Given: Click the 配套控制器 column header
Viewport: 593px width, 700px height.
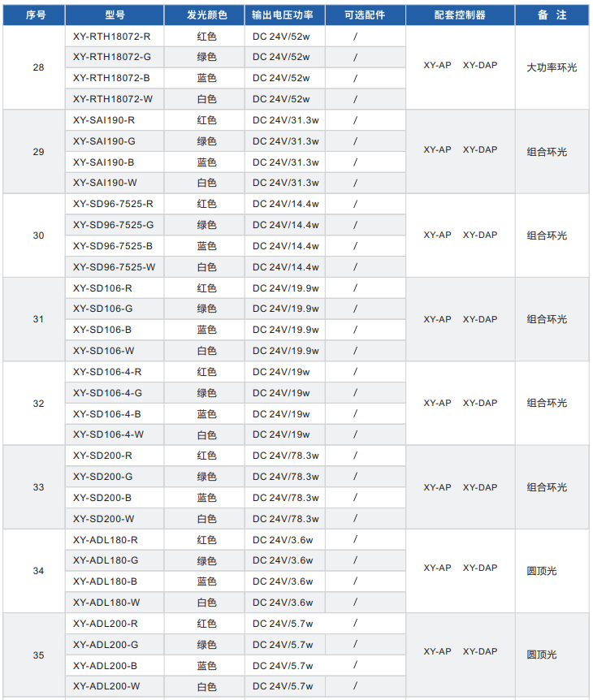Looking at the screenshot, I should point(460,15).
